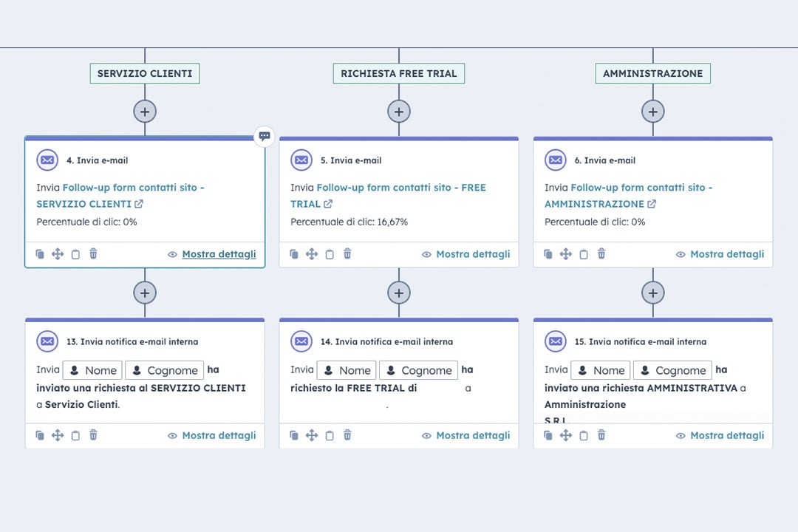Viewport: 798px width, 532px height.
Task: Select the AMMINISTRAZIONE branch label
Action: click(x=653, y=73)
